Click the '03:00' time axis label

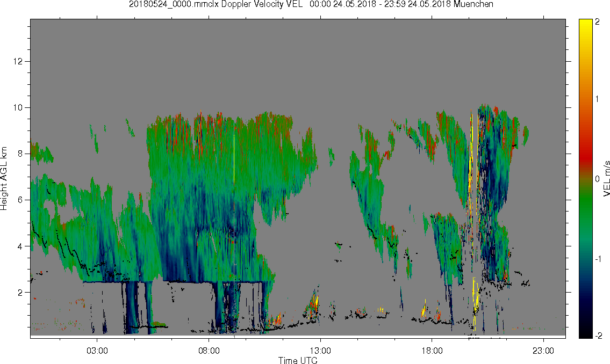97,351
